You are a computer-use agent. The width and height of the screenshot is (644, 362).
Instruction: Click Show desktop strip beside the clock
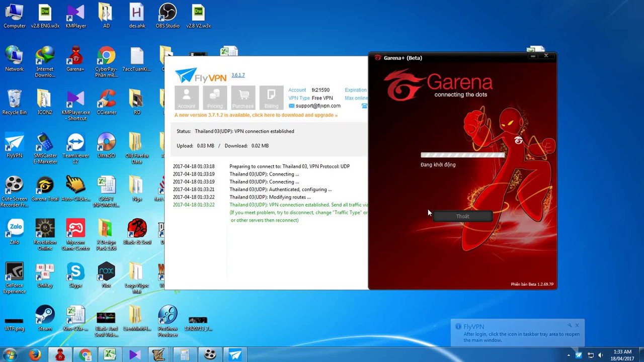pos(640,355)
